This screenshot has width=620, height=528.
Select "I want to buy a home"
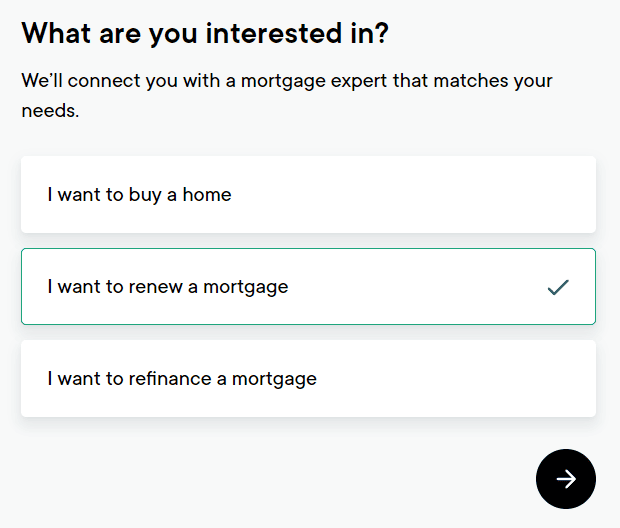308,195
